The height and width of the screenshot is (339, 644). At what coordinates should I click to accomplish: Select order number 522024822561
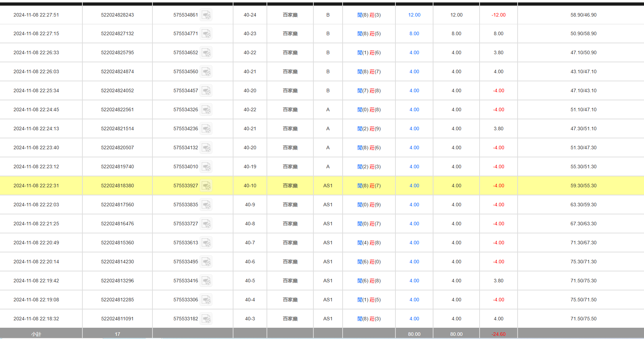tap(117, 110)
